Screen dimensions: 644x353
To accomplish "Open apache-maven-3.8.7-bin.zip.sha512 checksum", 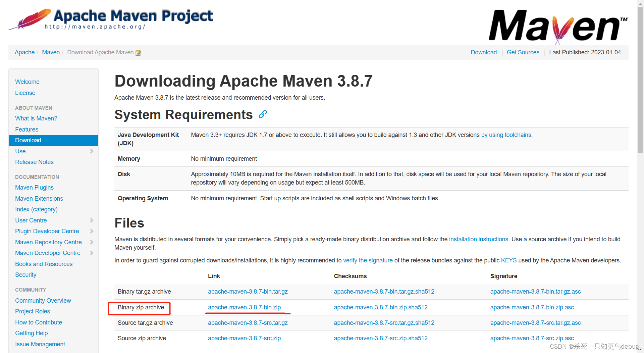I will [x=381, y=307].
